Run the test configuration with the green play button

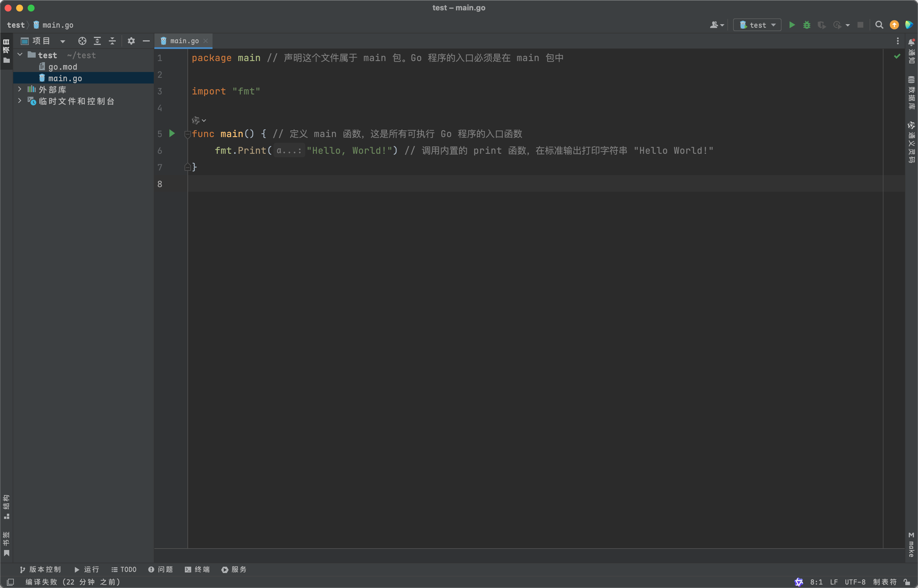(792, 25)
